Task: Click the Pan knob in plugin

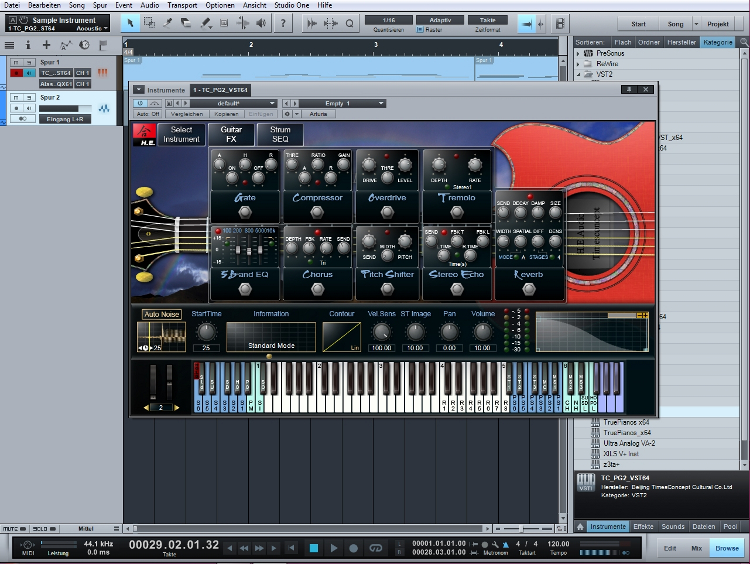Action: click(449, 331)
